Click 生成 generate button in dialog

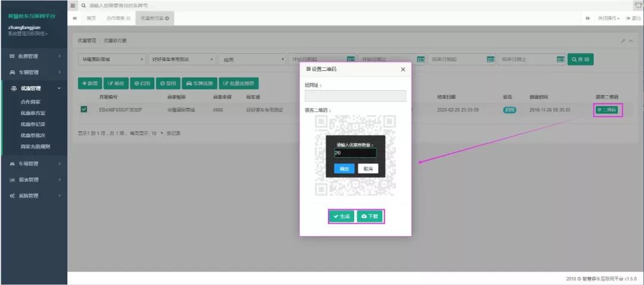(x=342, y=216)
